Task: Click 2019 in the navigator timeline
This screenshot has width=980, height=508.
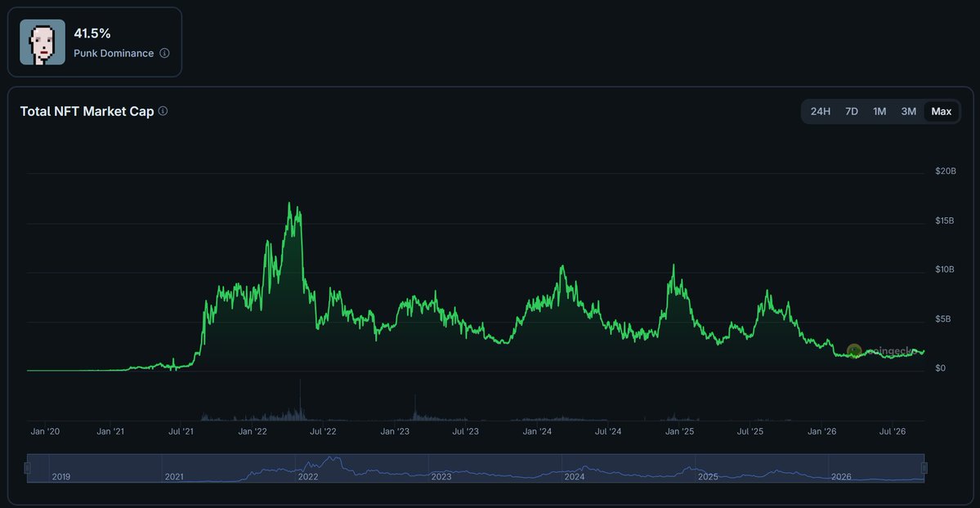Action: coord(60,477)
